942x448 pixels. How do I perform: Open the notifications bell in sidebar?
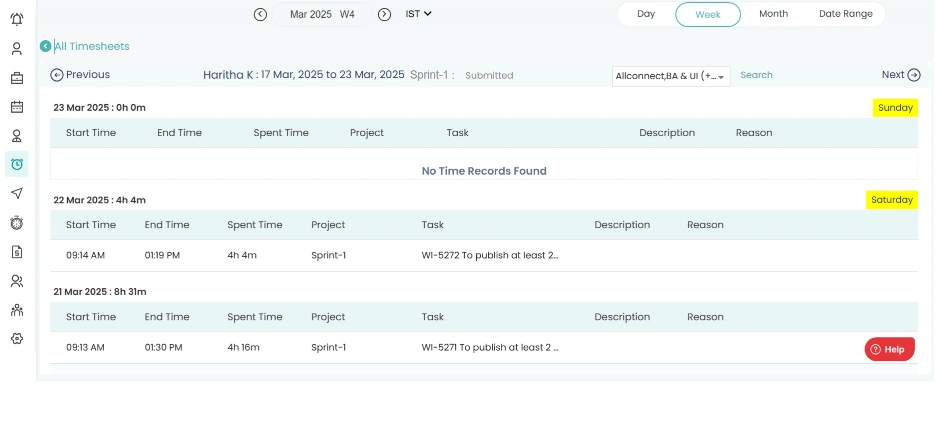[x=17, y=18]
